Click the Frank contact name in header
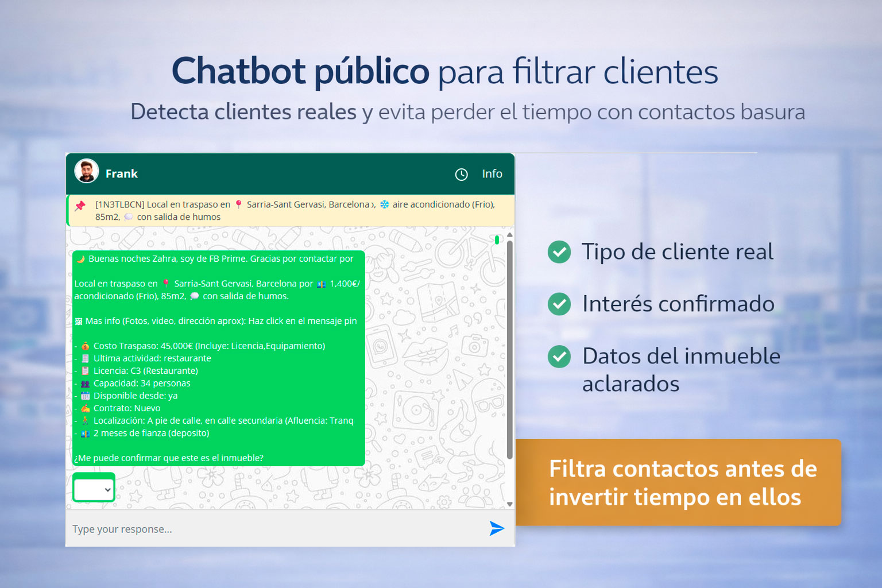This screenshot has width=882, height=588. (121, 174)
